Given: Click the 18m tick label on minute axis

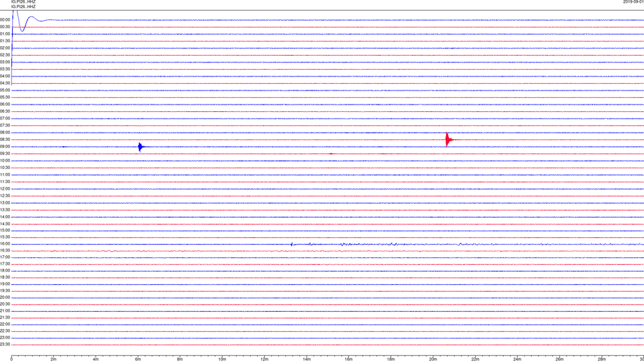Looking at the screenshot, I should click(x=391, y=359).
